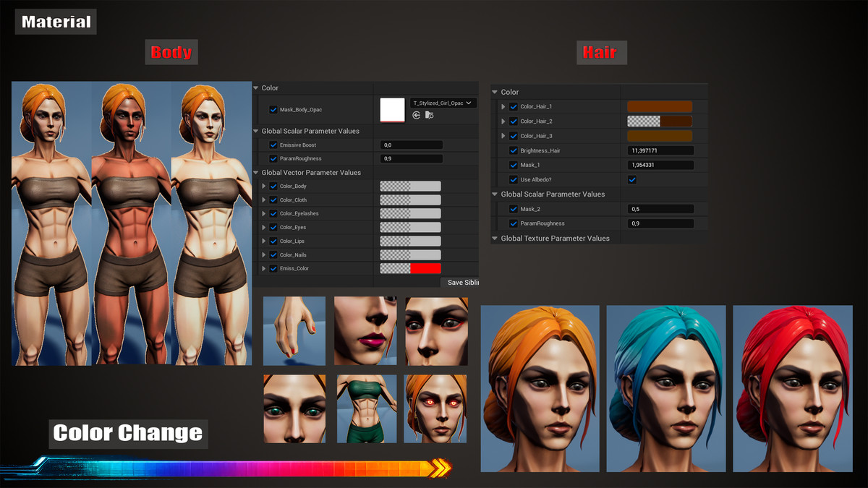Viewport: 868px width, 488px height.
Task: Select the pink lips close-up thumbnail
Action: tap(365, 331)
